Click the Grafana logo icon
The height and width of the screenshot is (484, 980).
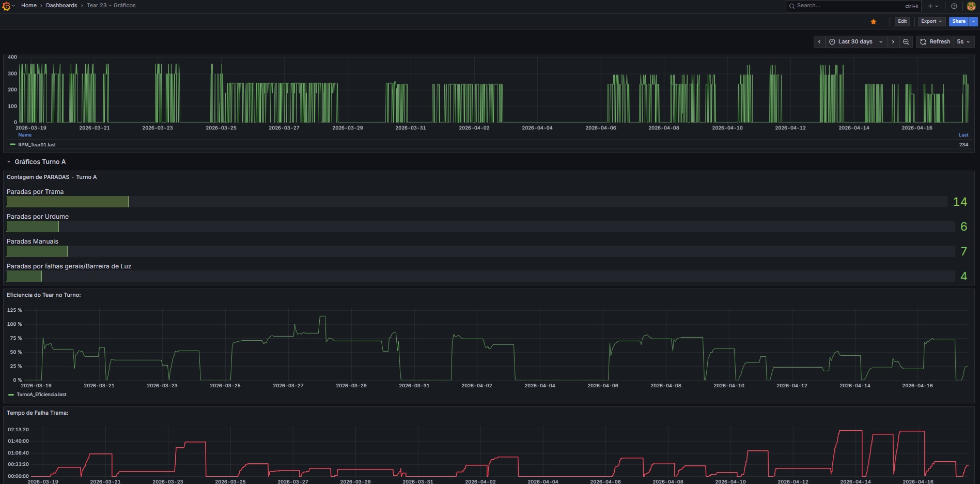pyautogui.click(x=6, y=6)
